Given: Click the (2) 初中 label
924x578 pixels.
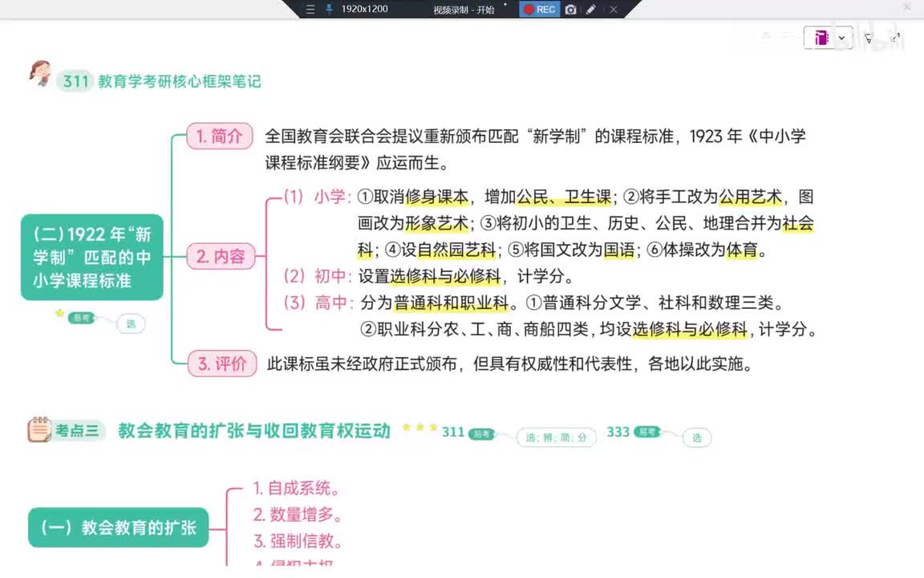Looking at the screenshot, I should click(318, 276).
